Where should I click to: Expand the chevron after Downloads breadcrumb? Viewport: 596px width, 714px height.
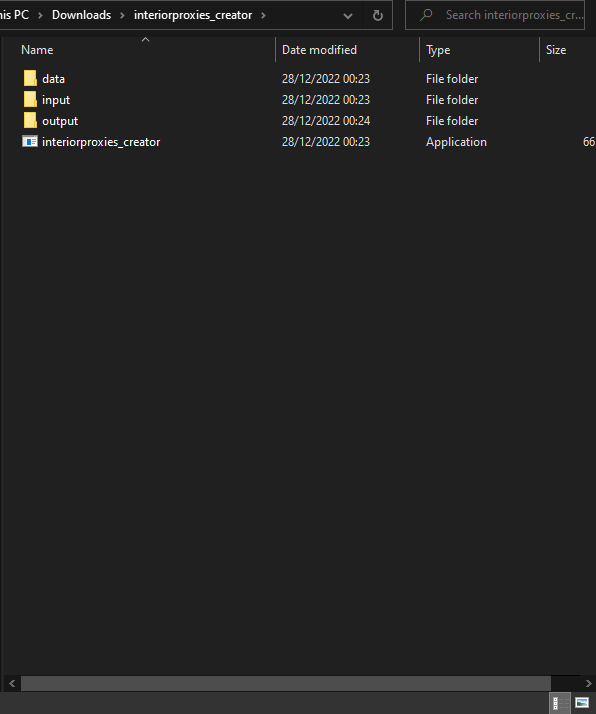point(122,15)
